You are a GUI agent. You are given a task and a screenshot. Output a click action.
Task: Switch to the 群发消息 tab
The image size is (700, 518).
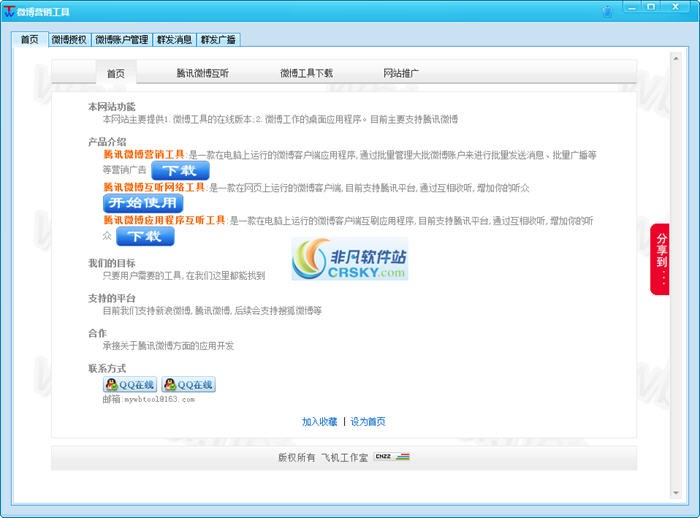click(174, 40)
